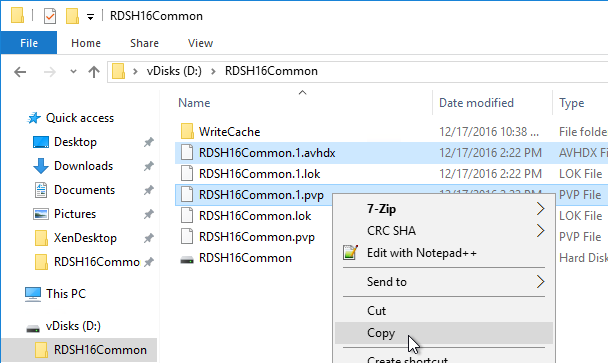Image resolution: width=608 pixels, height=363 pixels.
Task: Click the Quick access star icon
Action: [34, 118]
